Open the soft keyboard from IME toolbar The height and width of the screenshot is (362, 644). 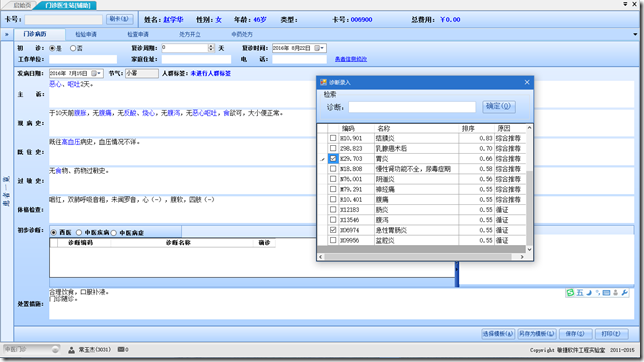coord(606,293)
